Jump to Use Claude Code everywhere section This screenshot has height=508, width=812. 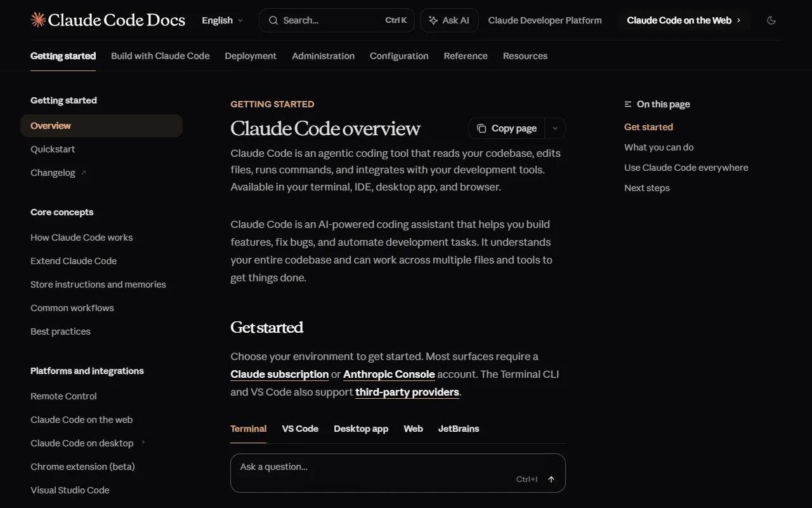point(686,168)
